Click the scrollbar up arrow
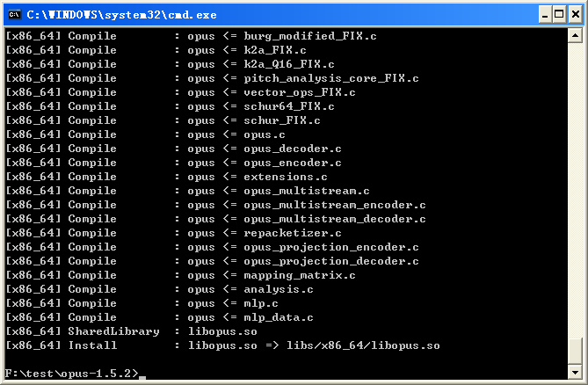The height and width of the screenshot is (385, 588). [x=575, y=36]
